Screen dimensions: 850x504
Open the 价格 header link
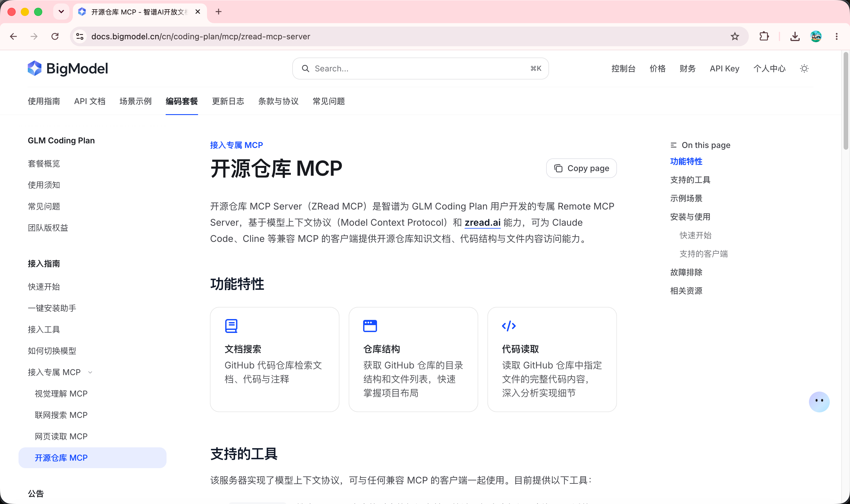click(x=657, y=68)
